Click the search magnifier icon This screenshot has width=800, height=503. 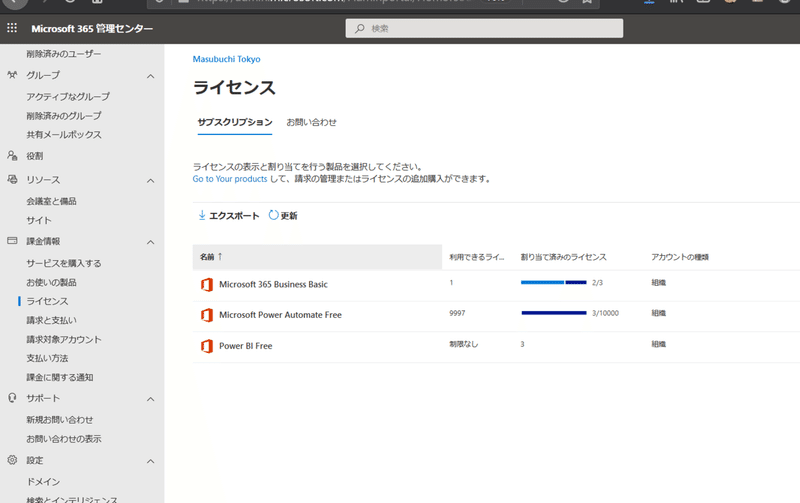pyautogui.click(x=360, y=29)
